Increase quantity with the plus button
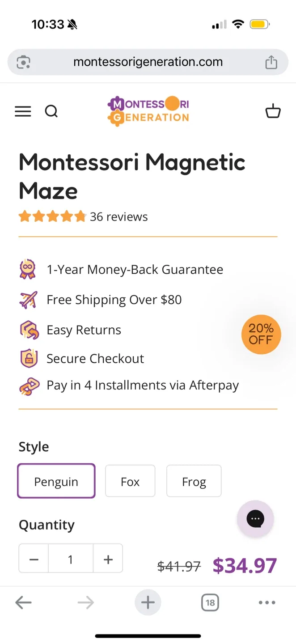Image resolution: width=296 pixels, height=644 pixels. click(108, 559)
